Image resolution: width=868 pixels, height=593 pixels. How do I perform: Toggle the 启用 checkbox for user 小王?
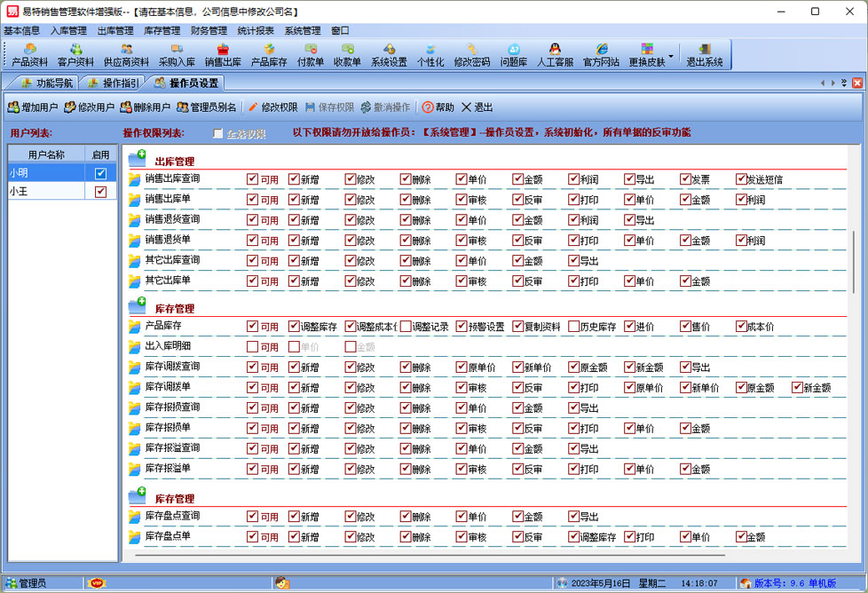coord(100,192)
